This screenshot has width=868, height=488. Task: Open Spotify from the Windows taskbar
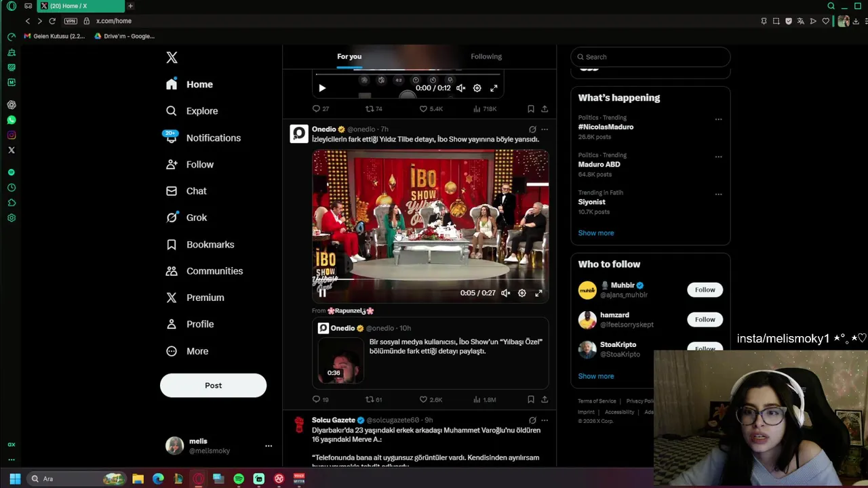[x=239, y=479]
